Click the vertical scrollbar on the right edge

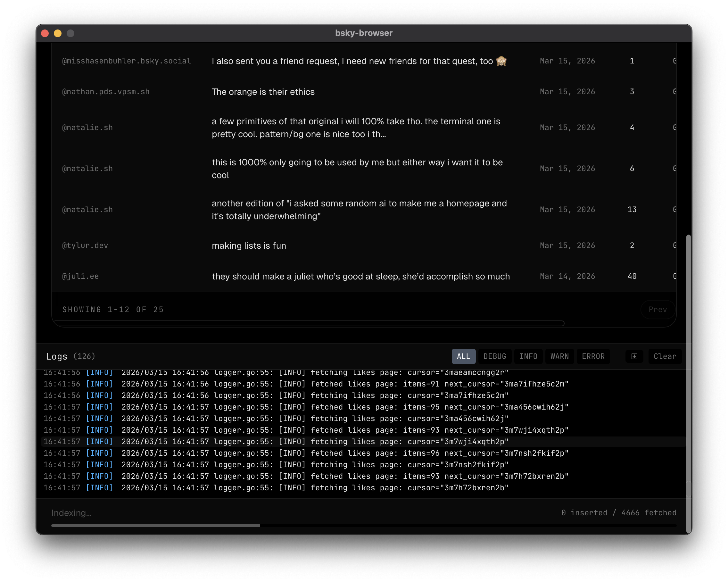click(688, 382)
